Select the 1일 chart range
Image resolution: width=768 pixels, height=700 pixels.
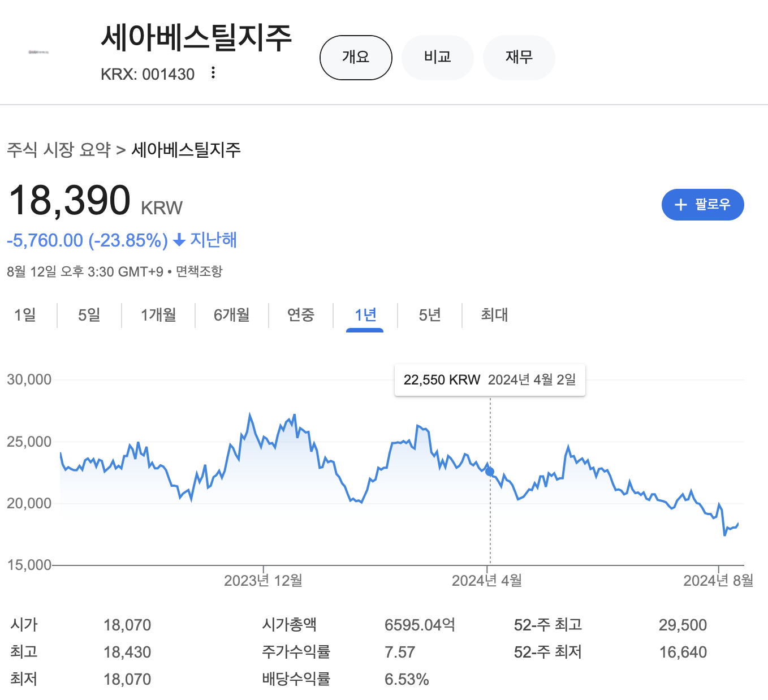coord(25,315)
